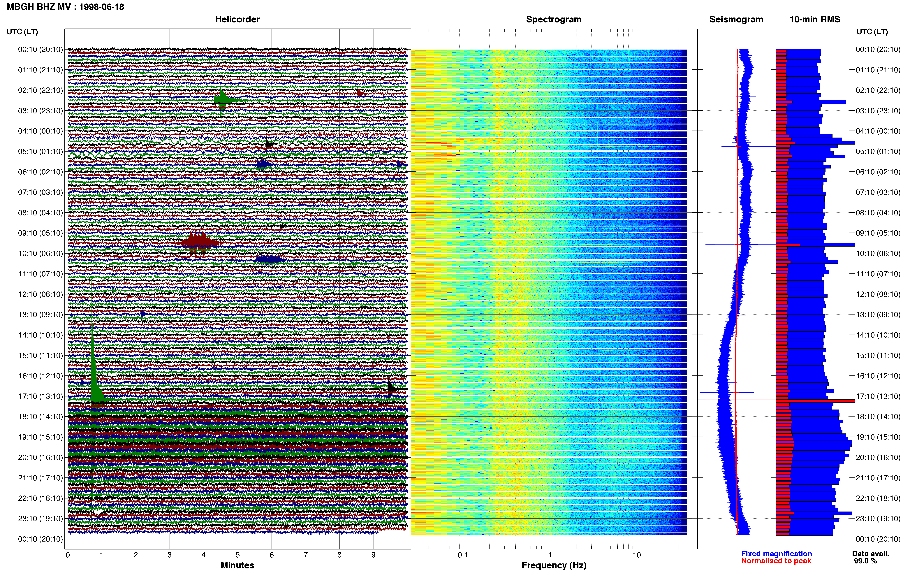Select the 'Seismogram' panel heading
Screen dimensions: 924x578
pyautogui.click(x=736, y=20)
